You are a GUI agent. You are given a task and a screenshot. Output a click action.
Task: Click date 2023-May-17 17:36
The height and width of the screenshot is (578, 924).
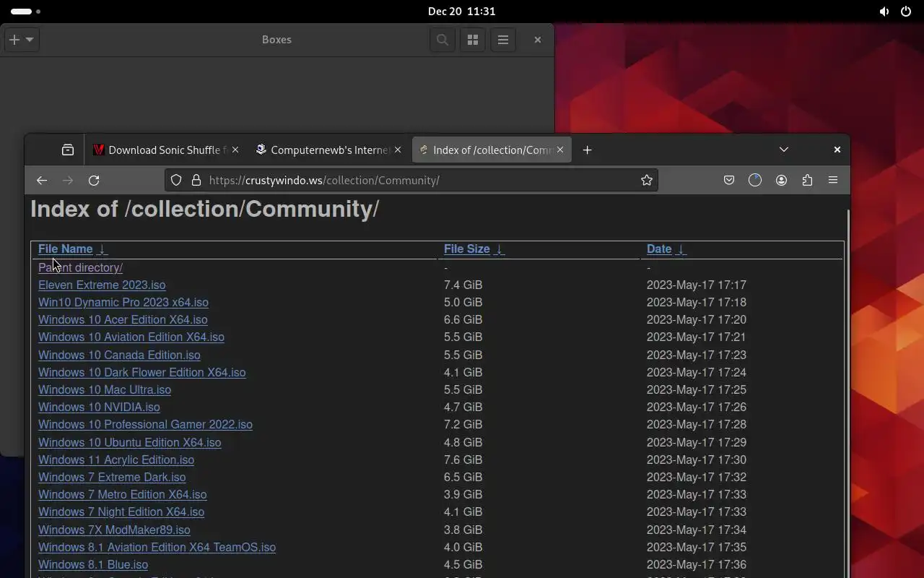tap(697, 565)
